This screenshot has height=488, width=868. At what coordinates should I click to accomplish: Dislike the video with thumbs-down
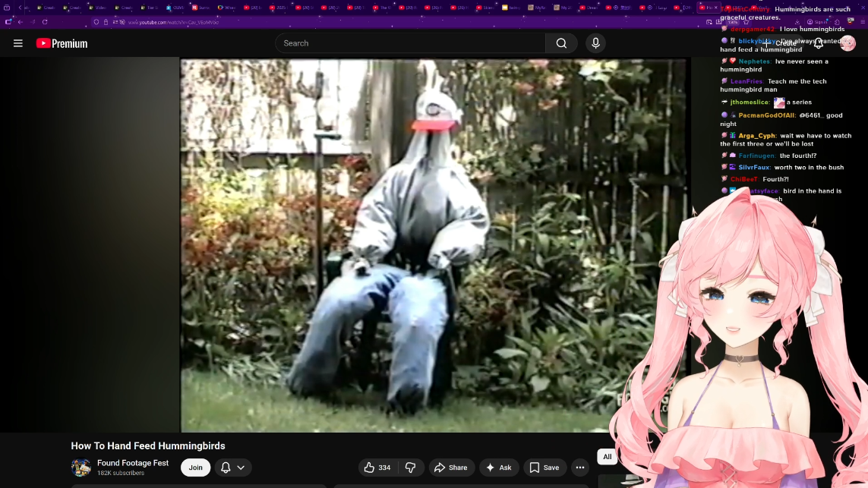click(x=411, y=468)
